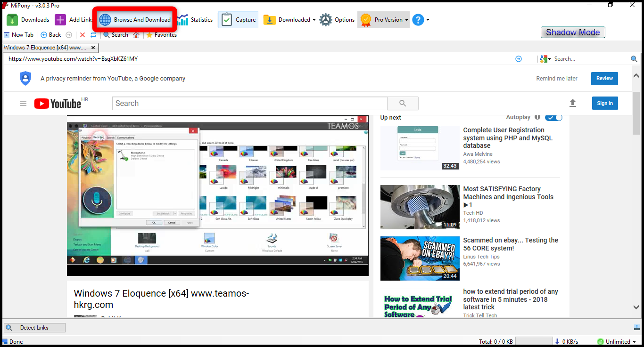
Task: Click the Detect Links button
Action: click(x=34, y=328)
